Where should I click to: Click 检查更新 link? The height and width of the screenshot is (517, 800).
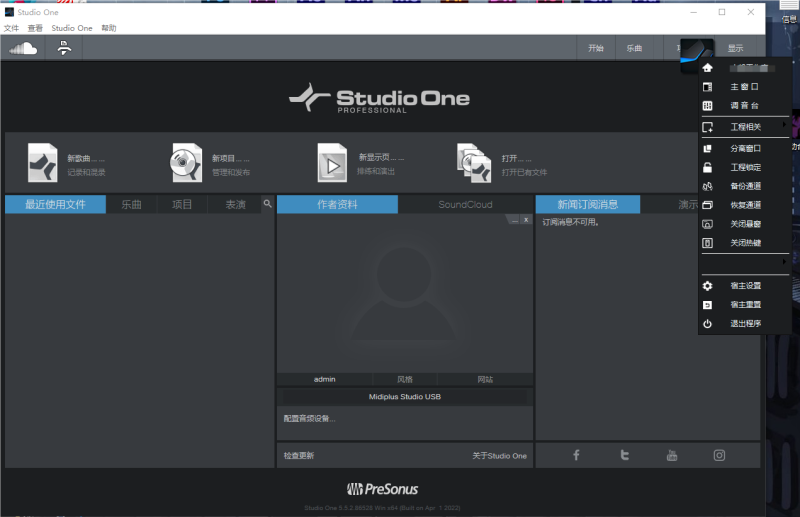coord(299,455)
